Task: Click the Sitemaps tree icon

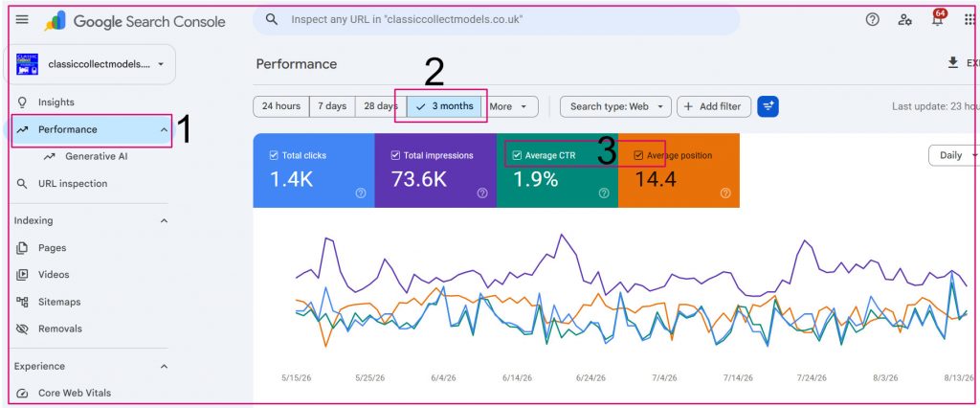Action: point(23,302)
